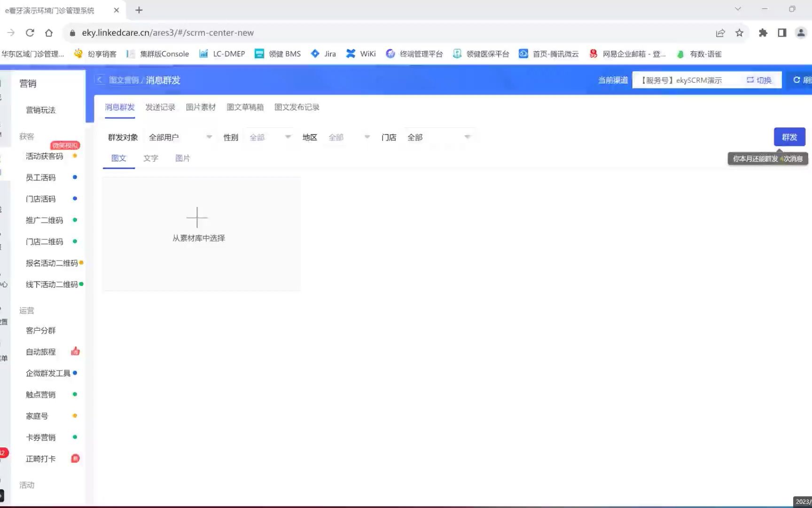This screenshot has height=508, width=812.
Task: Open 营销玩法 in the sidebar
Action: (41, 110)
